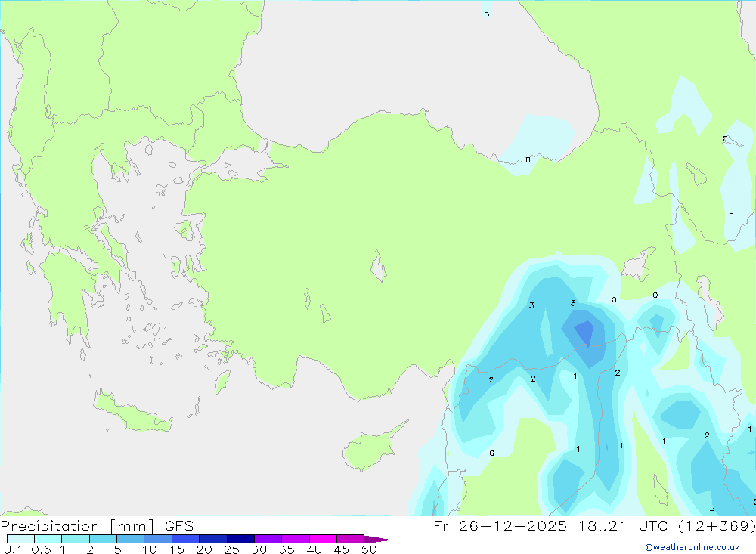Image resolution: width=756 pixels, height=554 pixels.
Task: Click the 'Fr' weekday abbreviation
Action: [441, 525]
